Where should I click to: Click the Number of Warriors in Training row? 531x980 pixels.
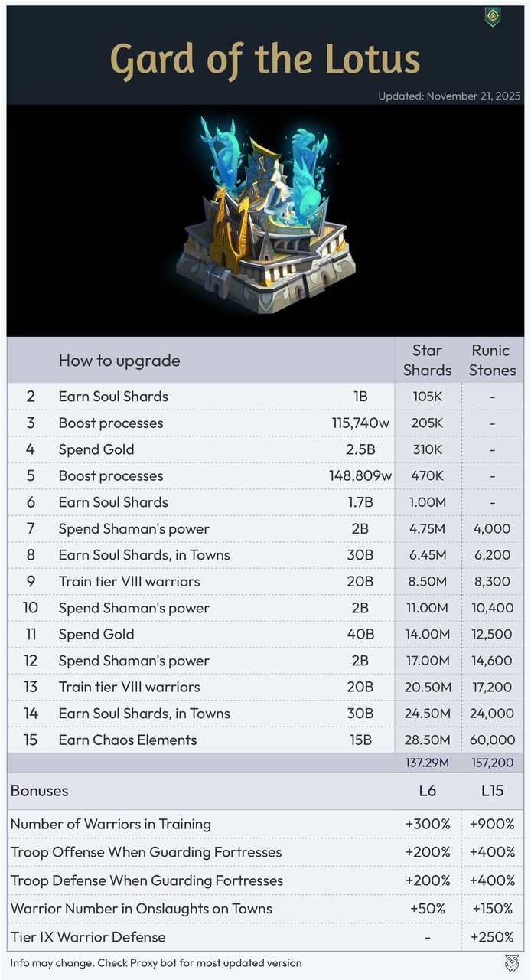point(111,825)
